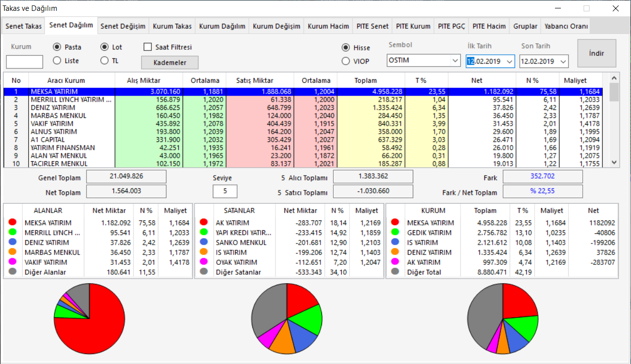Screen dimensions: 631x364
Task: Open the PITE PGÇ tab
Action: coord(451,26)
